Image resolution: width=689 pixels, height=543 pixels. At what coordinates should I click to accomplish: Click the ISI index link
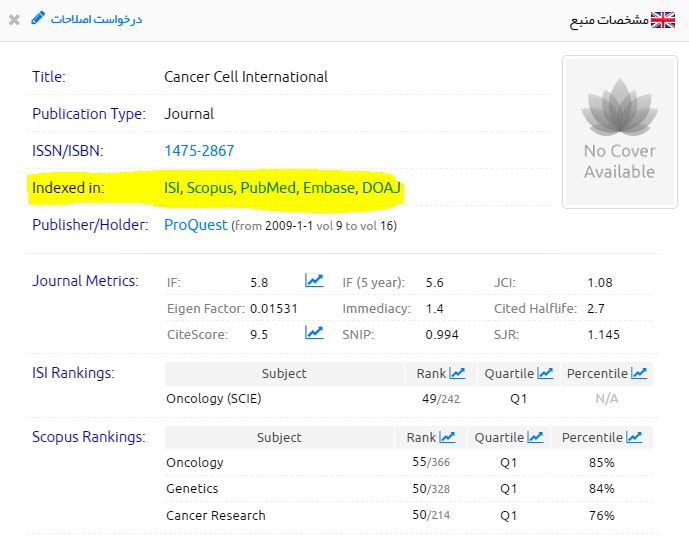tap(172, 187)
